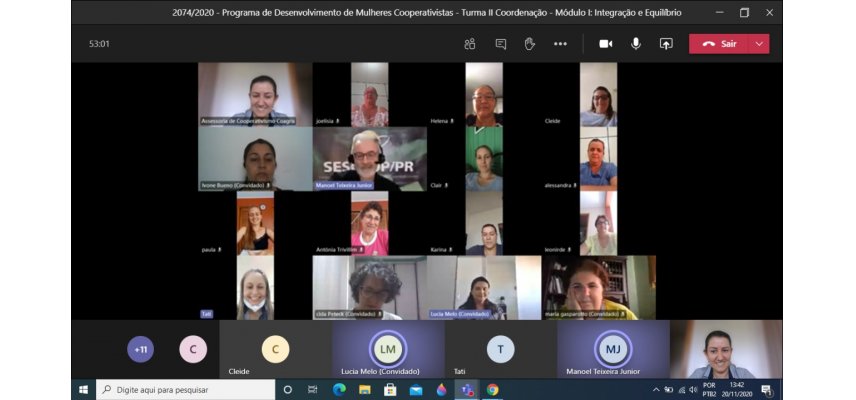The image size is (856, 400).
Task: Open the Windows Start menu
Action: coord(84,390)
